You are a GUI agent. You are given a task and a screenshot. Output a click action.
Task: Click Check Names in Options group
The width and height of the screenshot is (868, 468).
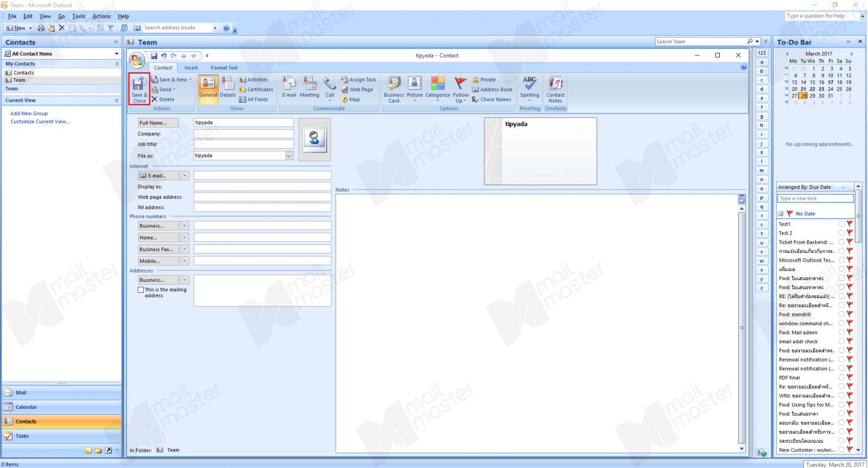pyautogui.click(x=492, y=99)
